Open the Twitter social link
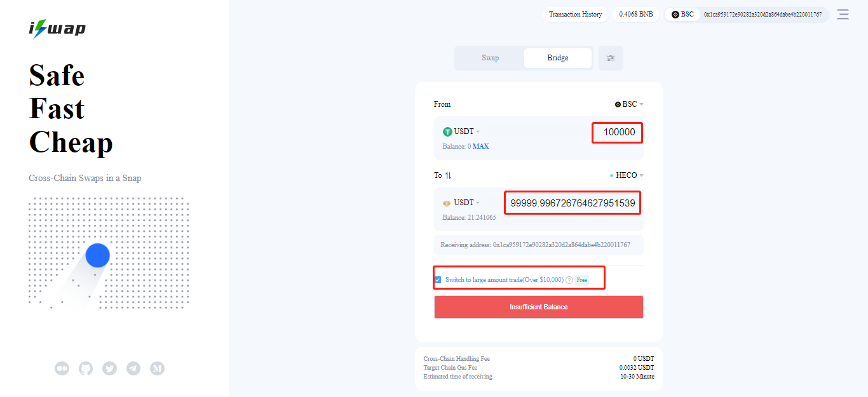The width and height of the screenshot is (868, 397). (109, 368)
